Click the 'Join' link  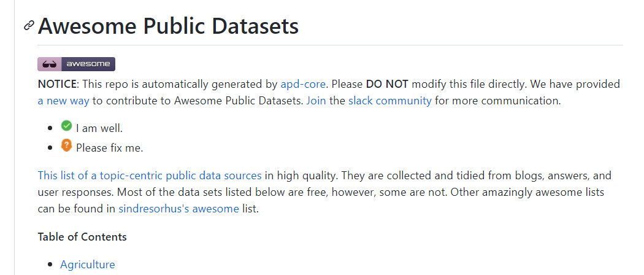point(316,101)
